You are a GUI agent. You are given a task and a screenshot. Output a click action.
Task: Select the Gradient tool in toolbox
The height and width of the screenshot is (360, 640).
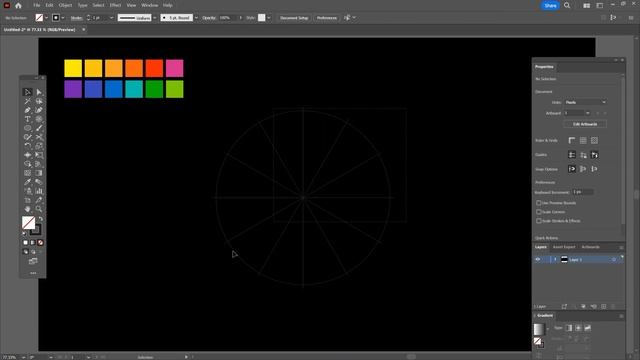(39, 173)
